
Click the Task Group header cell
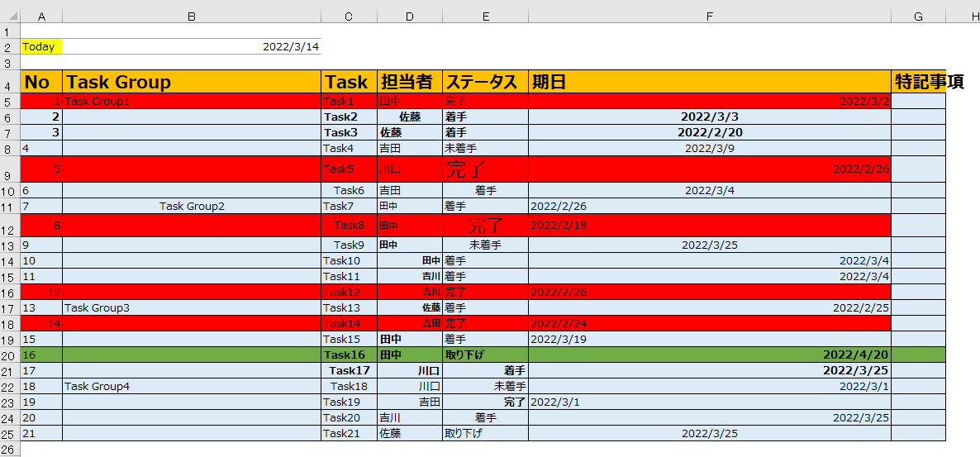191,82
